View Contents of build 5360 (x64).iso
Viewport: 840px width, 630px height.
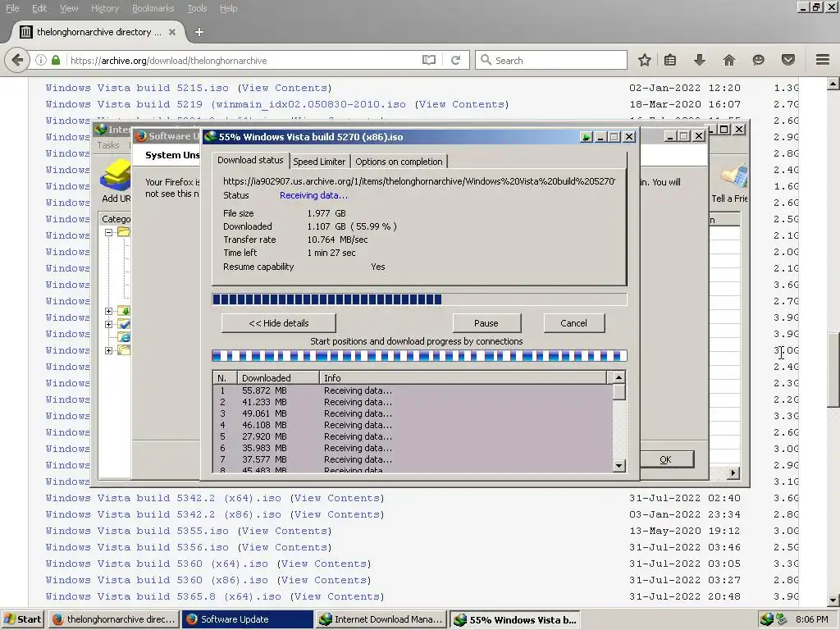point(323,564)
